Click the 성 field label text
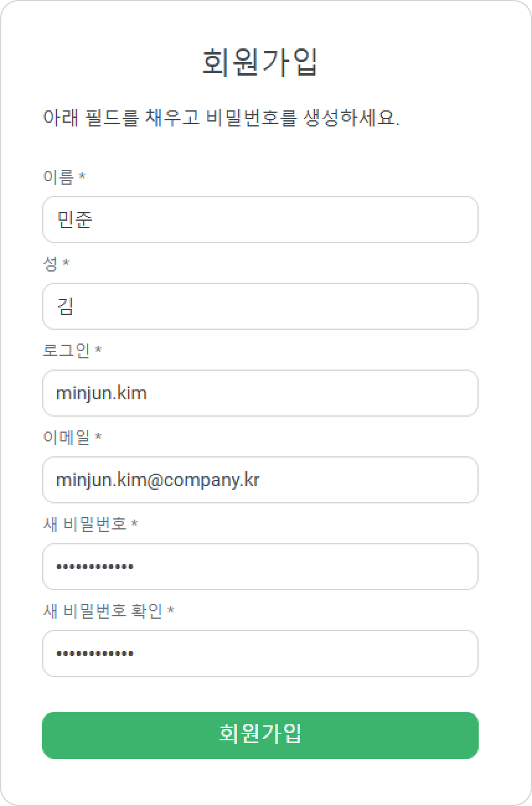This screenshot has height=806, width=532. (x=50, y=264)
